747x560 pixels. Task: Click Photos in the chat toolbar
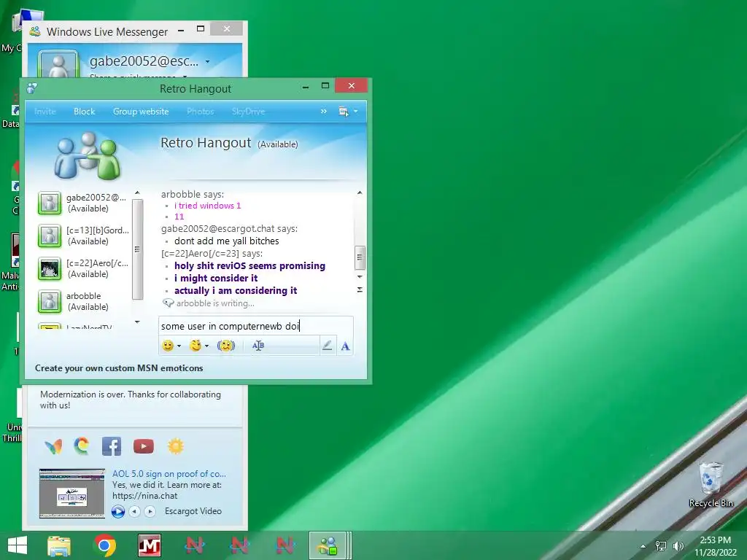click(x=200, y=112)
